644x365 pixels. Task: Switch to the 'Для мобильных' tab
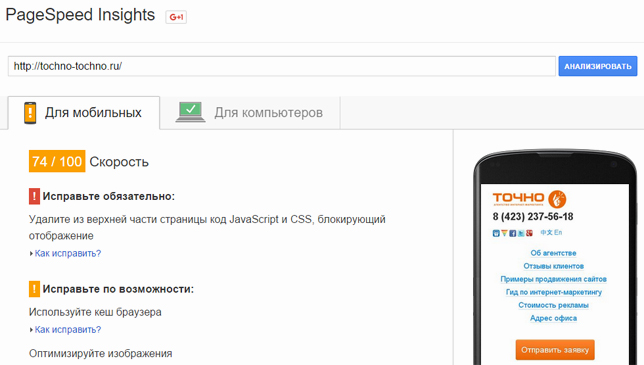coord(84,112)
